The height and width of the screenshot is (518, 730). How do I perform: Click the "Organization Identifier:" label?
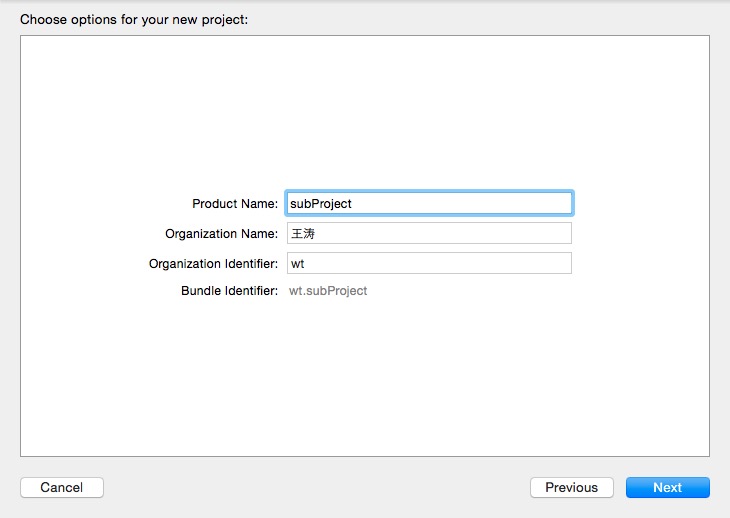coord(213,264)
